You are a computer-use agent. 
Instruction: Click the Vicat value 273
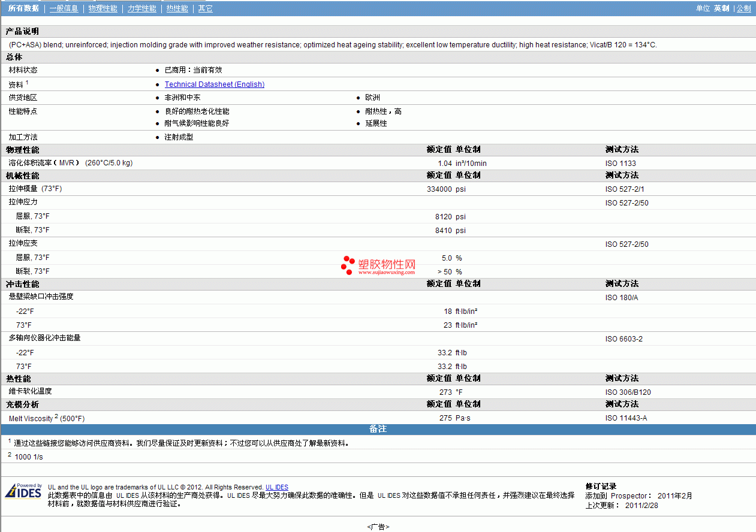tap(445, 392)
